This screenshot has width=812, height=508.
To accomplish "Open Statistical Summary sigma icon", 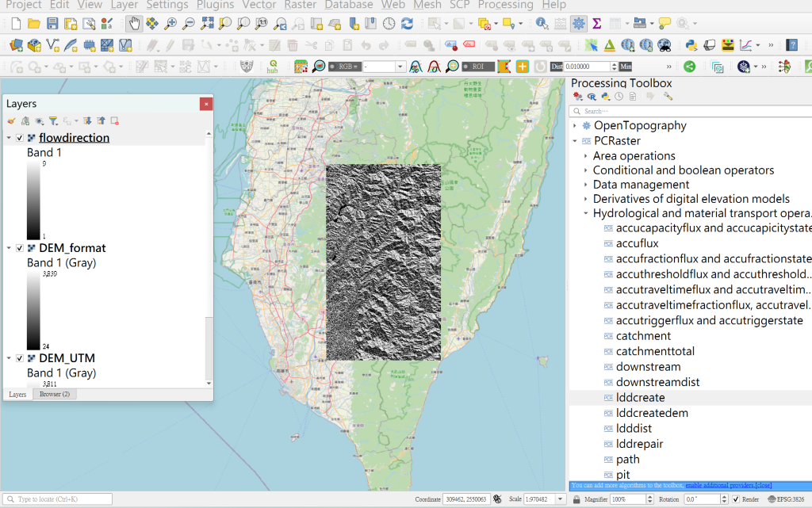I will (596, 23).
